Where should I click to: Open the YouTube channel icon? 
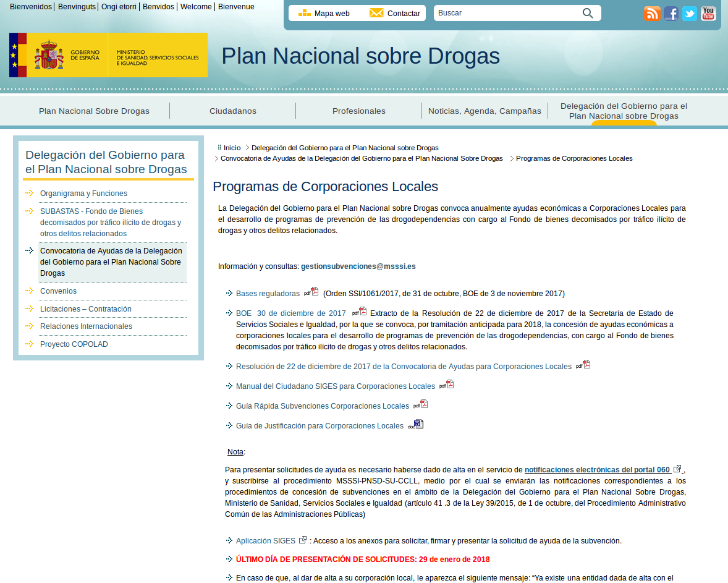(708, 14)
